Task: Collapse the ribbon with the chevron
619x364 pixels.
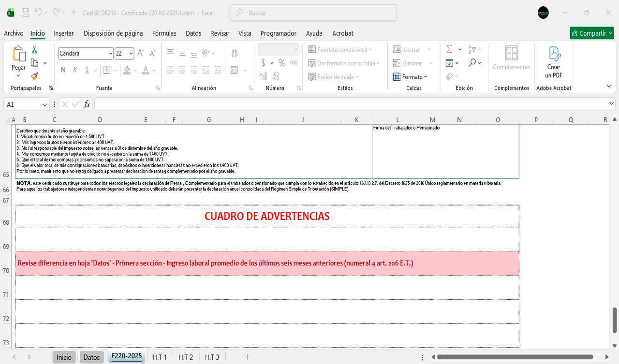Action: click(x=609, y=86)
